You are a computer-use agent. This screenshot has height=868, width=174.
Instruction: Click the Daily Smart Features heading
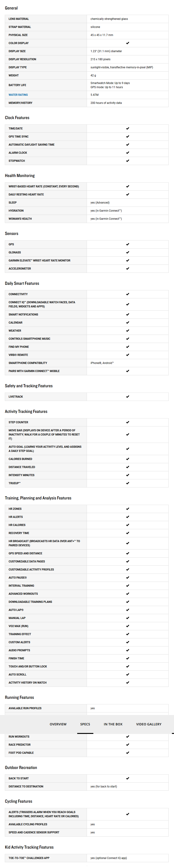click(x=22, y=283)
